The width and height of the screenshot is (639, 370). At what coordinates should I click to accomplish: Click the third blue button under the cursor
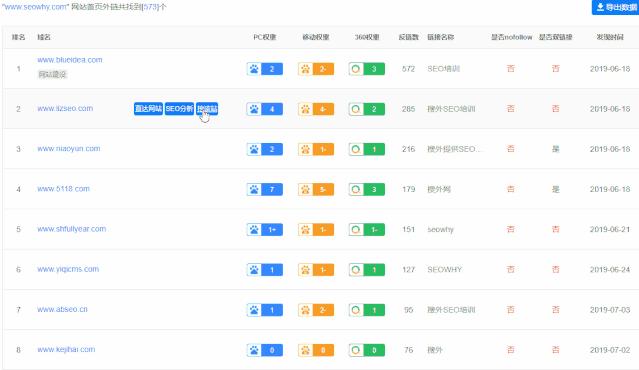click(x=207, y=109)
